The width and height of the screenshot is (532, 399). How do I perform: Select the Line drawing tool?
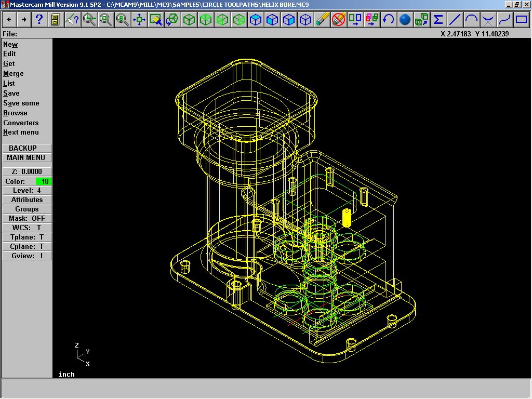pyautogui.click(x=455, y=20)
